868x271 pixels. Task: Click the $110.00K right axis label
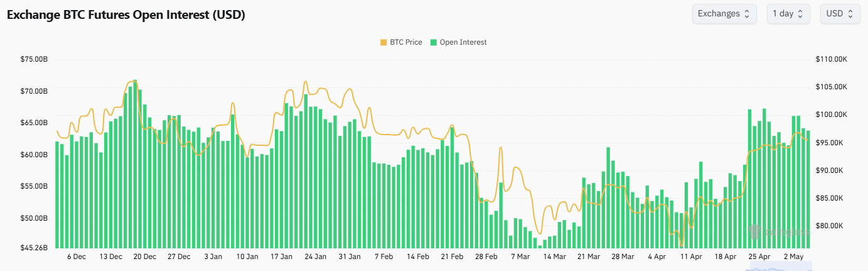click(832, 59)
